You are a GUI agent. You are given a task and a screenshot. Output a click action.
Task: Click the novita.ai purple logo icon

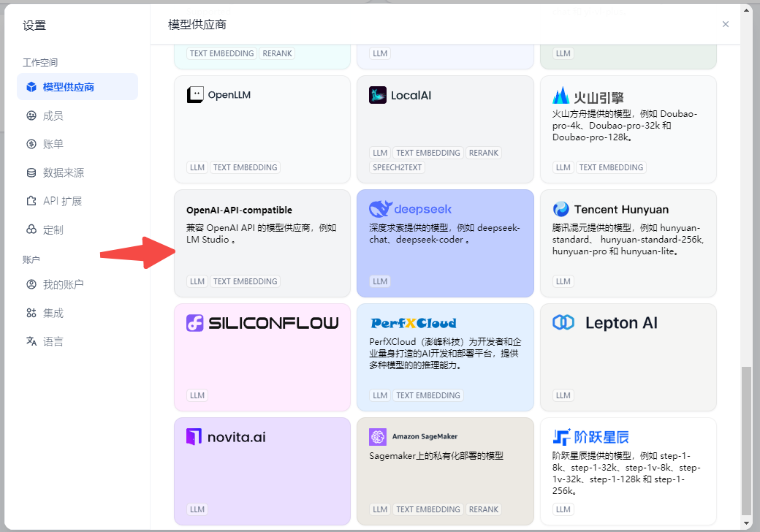tap(194, 436)
